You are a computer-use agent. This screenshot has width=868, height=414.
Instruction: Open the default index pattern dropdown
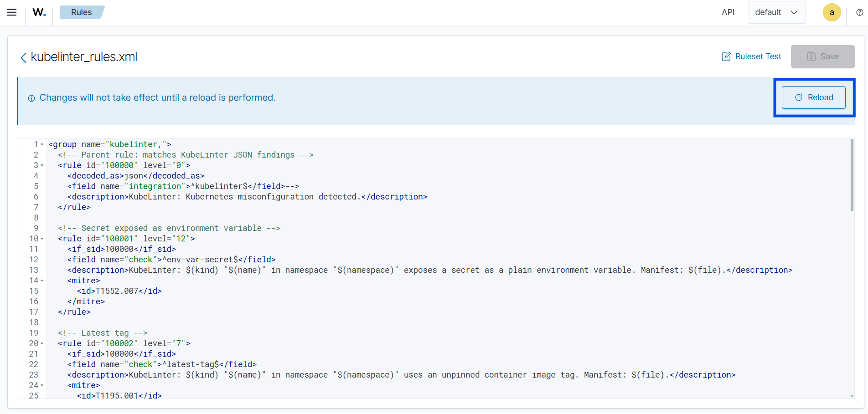click(776, 12)
